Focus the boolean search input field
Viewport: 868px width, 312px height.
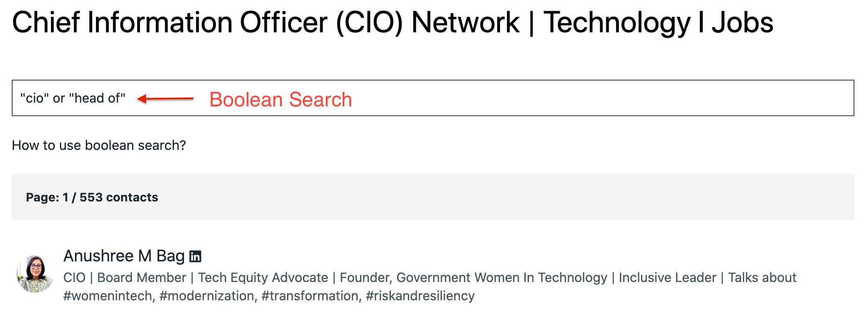(x=515, y=98)
